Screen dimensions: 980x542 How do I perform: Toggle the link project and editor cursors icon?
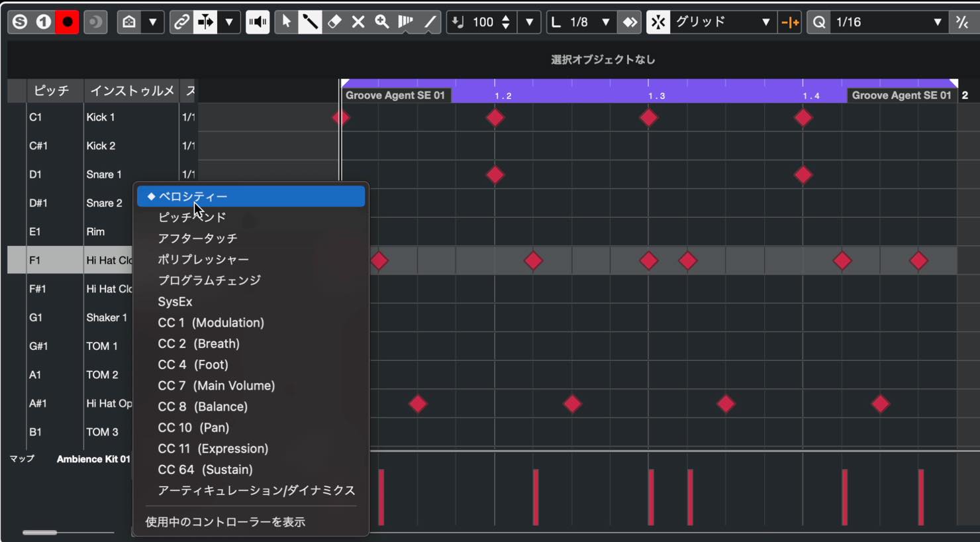[x=181, y=22]
